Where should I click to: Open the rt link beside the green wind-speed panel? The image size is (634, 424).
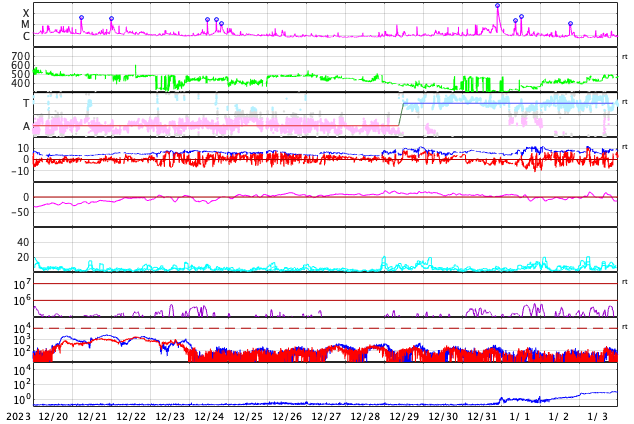(625, 57)
